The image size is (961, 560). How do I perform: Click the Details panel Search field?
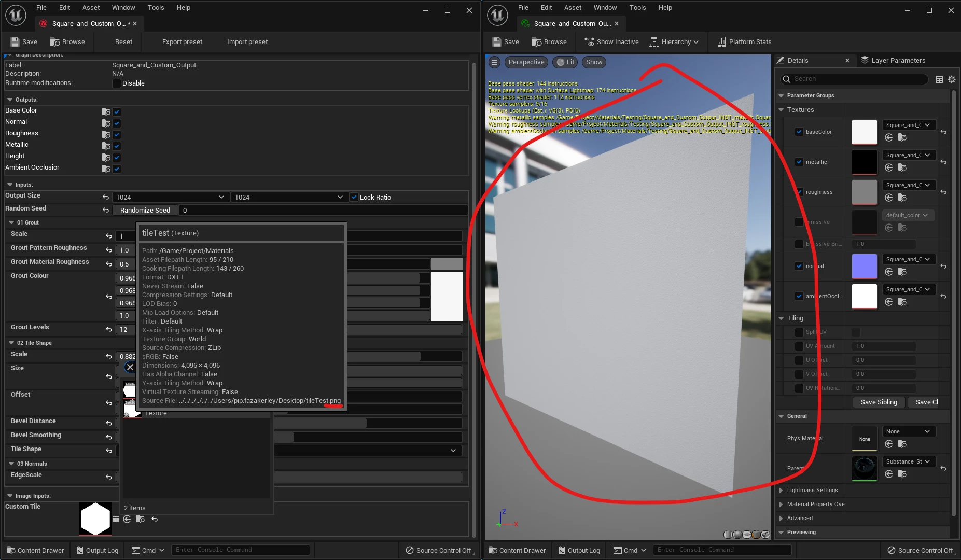[x=855, y=79]
